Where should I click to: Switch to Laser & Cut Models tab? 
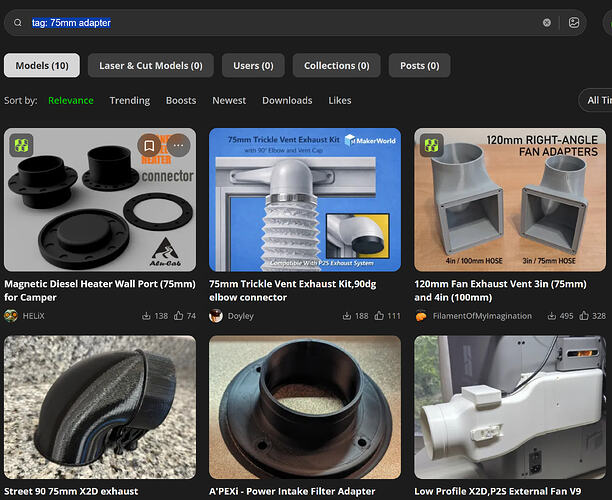pos(151,66)
